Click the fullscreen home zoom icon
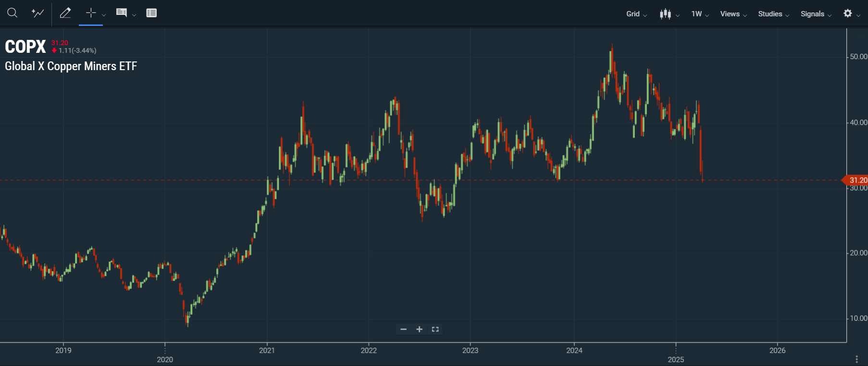The height and width of the screenshot is (366, 868). (435, 329)
